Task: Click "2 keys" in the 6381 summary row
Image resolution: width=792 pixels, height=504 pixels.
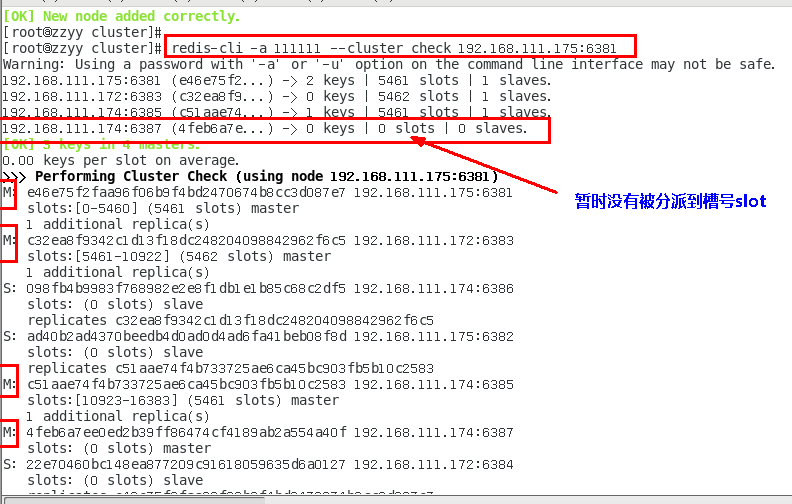Action: coord(330,81)
